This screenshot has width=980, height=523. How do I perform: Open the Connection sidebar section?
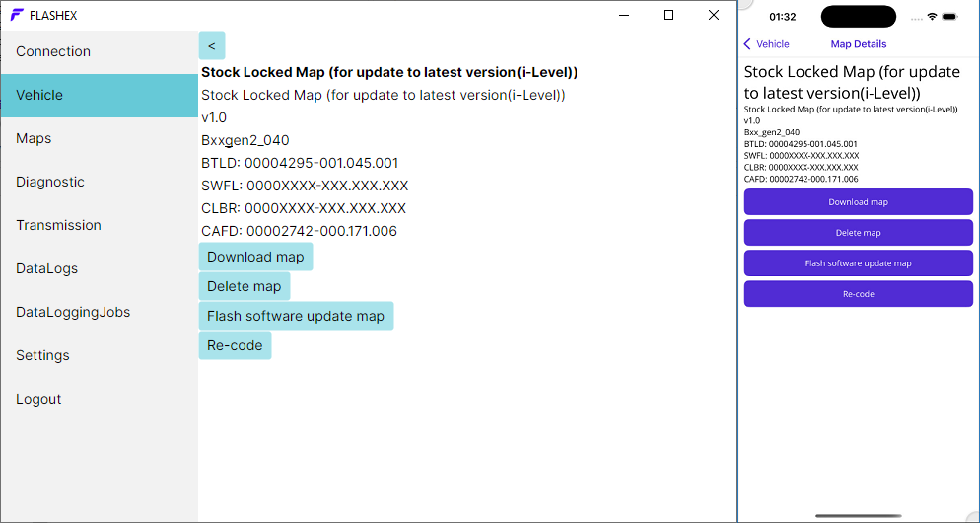click(x=53, y=51)
